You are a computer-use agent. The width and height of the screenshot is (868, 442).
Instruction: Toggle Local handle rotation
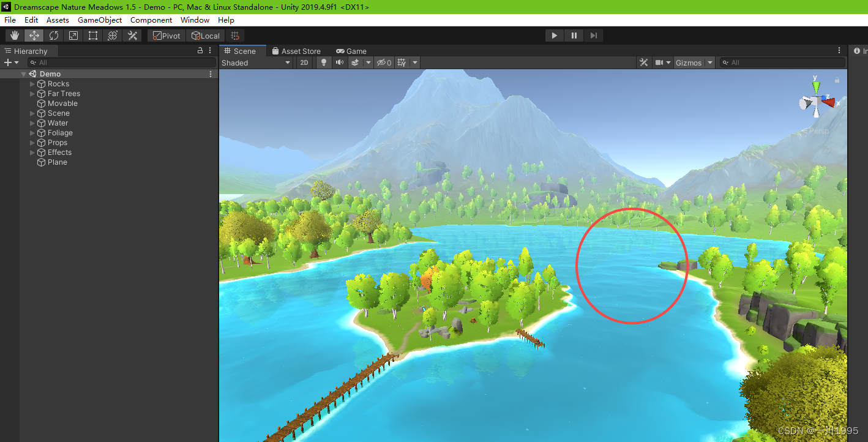click(206, 36)
